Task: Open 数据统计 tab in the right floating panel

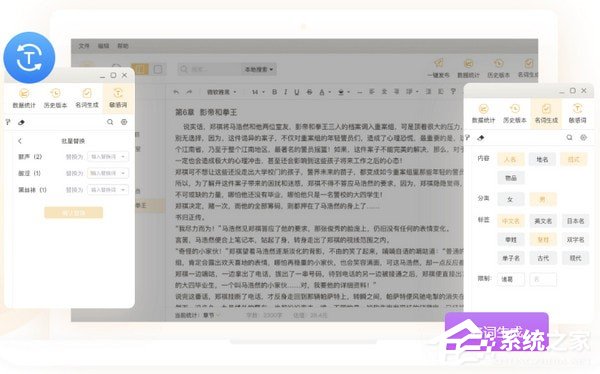Action: (x=483, y=114)
